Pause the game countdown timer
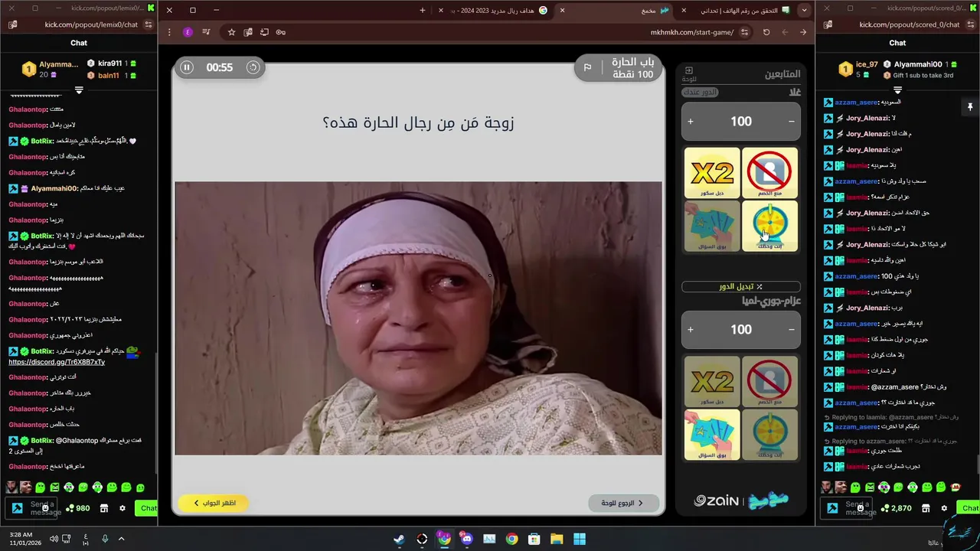The image size is (980, 551). (186, 67)
